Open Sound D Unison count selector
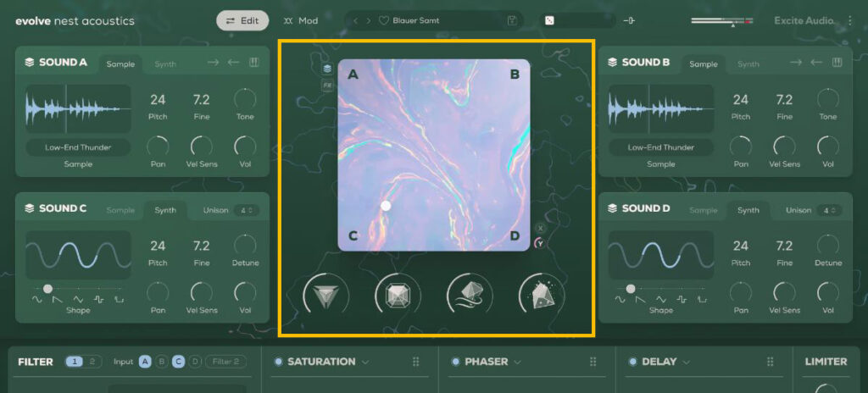 [x=829, y=210]
